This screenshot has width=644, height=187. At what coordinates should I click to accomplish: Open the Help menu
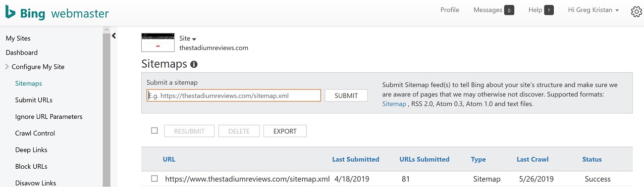[x=535, y=10]
